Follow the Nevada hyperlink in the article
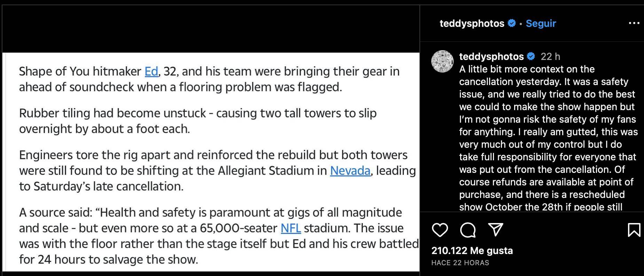The width and height of the screenshot is (644, 276). coord(350,171)
